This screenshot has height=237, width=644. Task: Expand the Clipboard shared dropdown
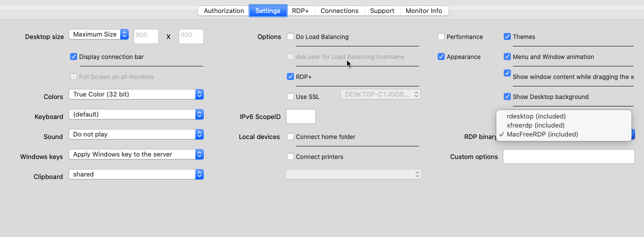pos(136,174)
